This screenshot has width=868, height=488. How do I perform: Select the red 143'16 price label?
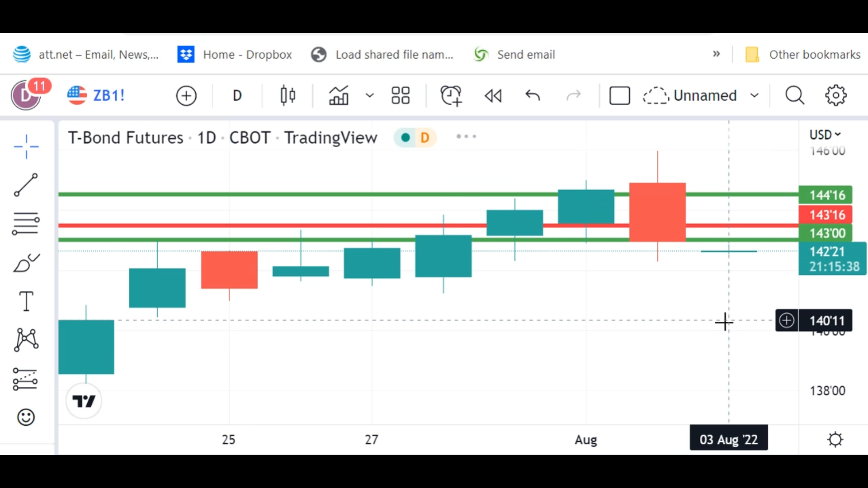[x=826, y=215]
